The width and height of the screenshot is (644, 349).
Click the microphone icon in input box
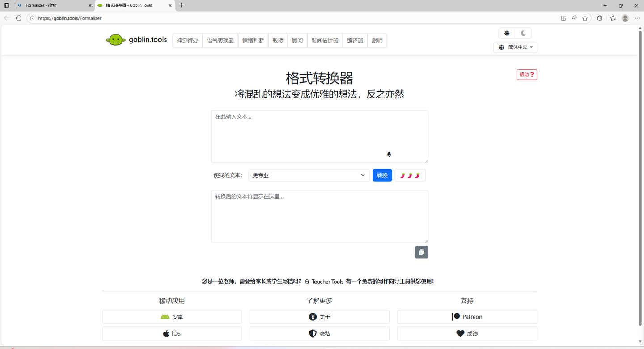[x=389, y=154]
